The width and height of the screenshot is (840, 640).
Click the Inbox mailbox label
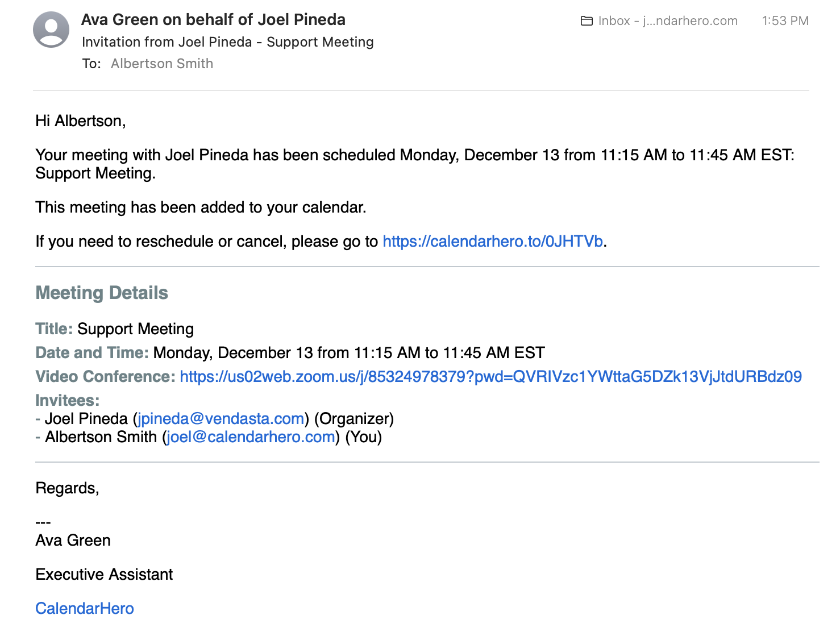pos(668,21)
